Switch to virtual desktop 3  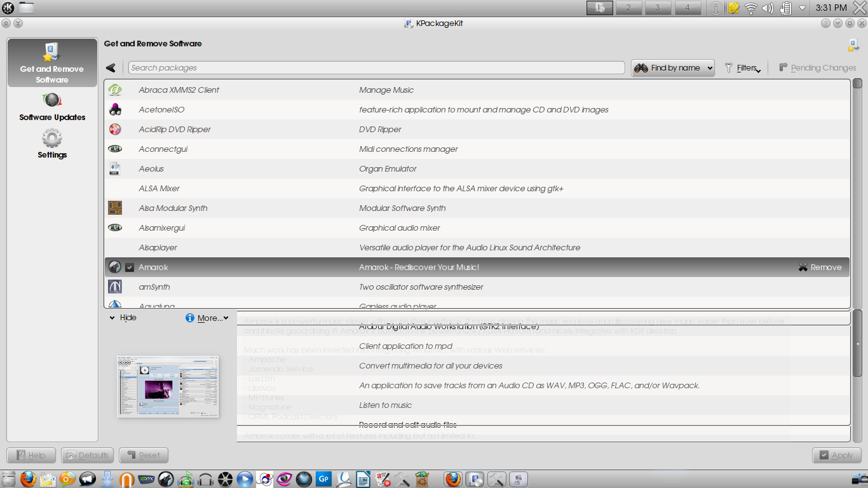pos(658,8)
